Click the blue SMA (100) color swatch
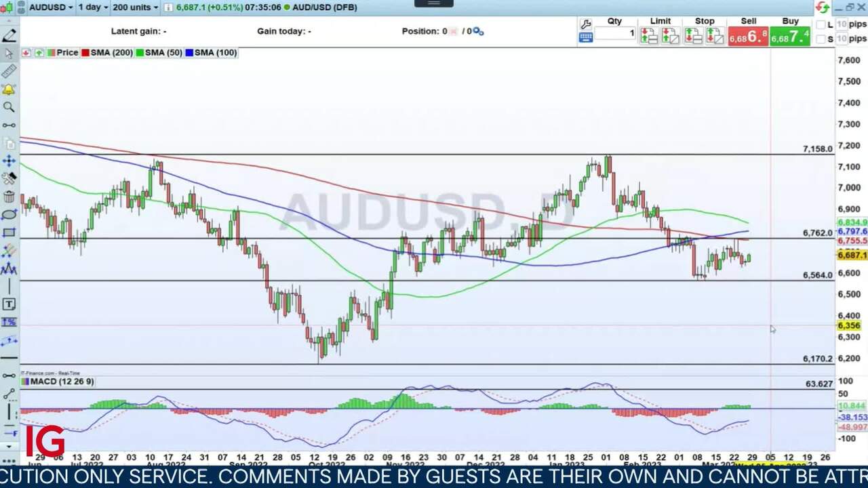 [x=189, y=52]
